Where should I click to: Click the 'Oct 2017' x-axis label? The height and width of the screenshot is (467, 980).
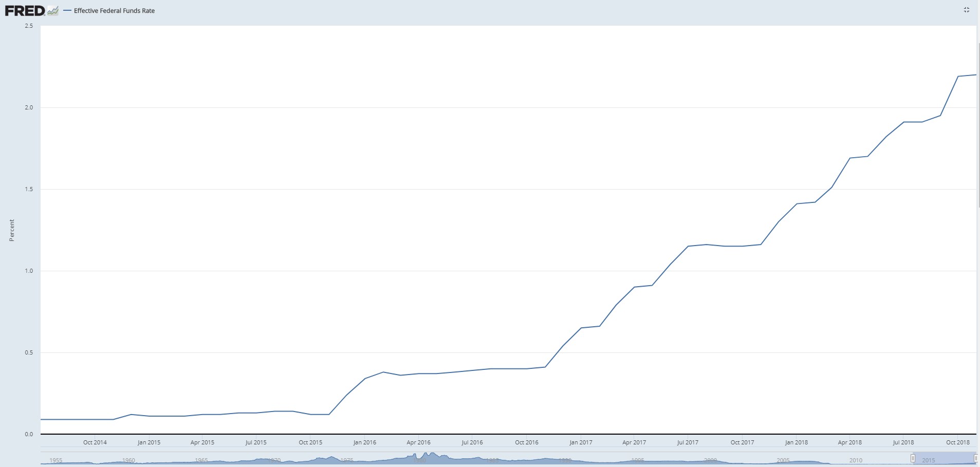742,442
